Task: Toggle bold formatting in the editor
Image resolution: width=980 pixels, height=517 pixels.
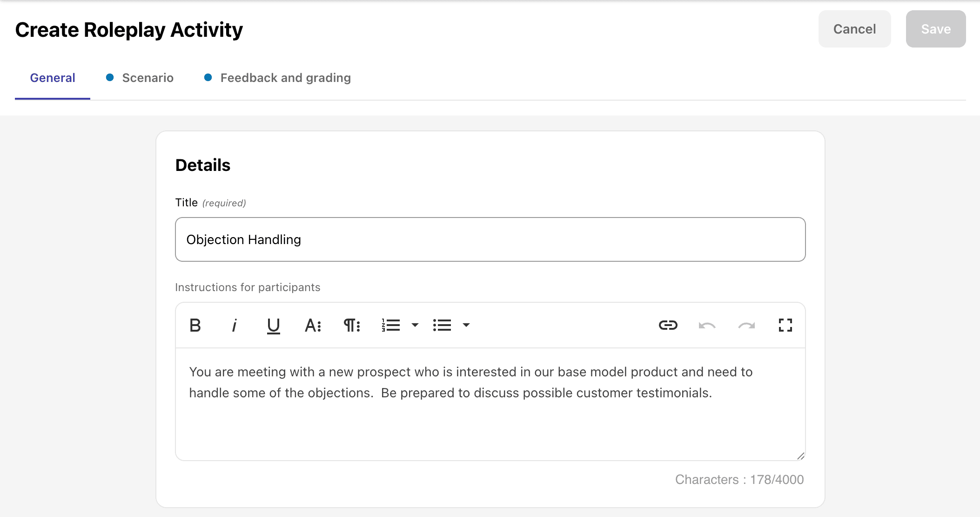Action: [x=195, y=325]
